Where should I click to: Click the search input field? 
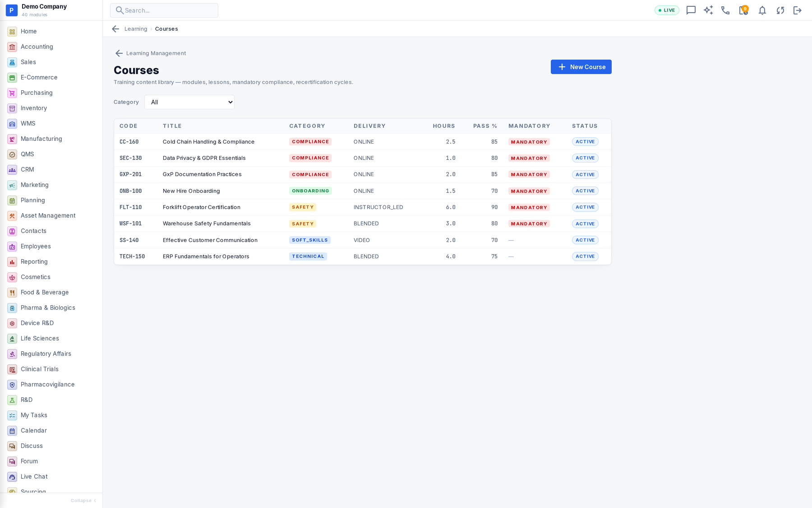pyautogui.click(x=164, y=10)
